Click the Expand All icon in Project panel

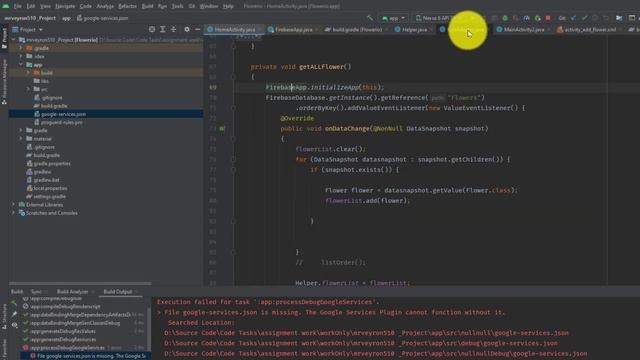tap(162, 29)
